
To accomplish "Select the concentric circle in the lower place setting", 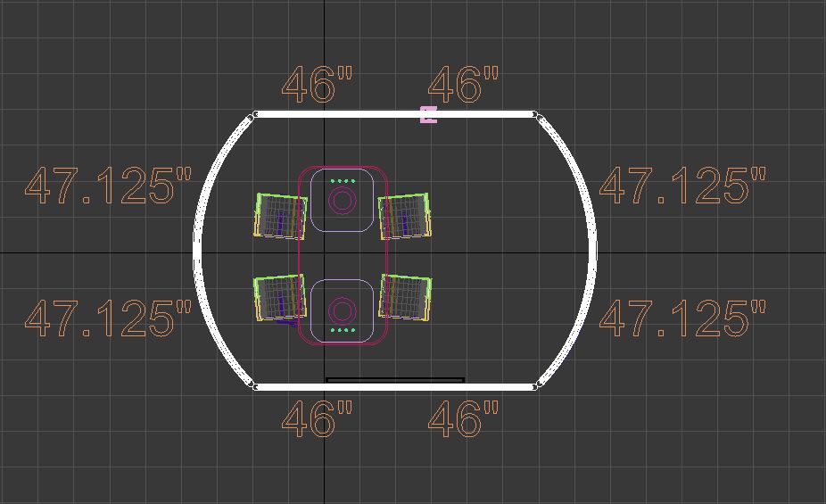I will coord(342,311).
